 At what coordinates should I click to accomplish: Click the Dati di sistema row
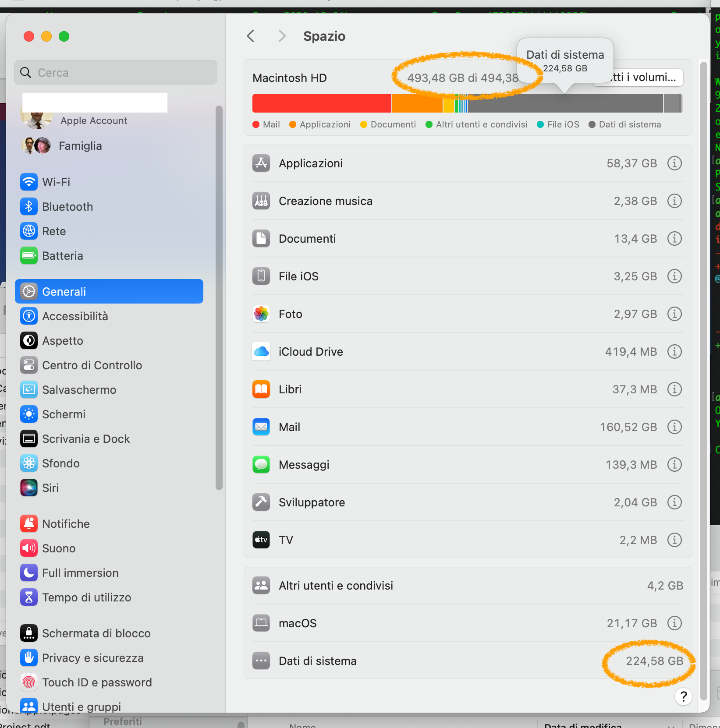468,661
